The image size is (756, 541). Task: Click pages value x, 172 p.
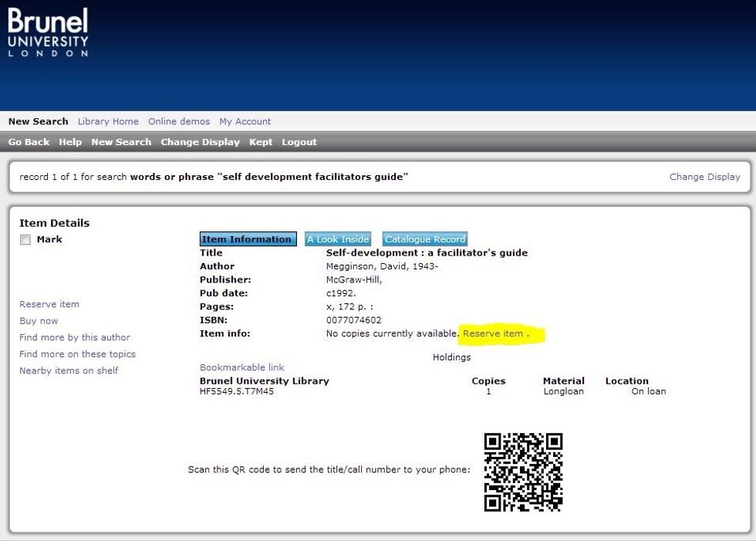349,306
